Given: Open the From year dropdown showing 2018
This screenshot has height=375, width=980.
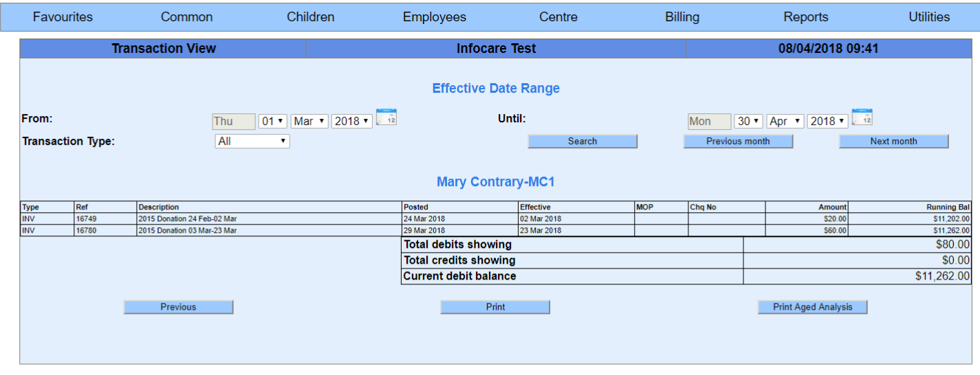Looking at the screenshot, I should 352,122.
